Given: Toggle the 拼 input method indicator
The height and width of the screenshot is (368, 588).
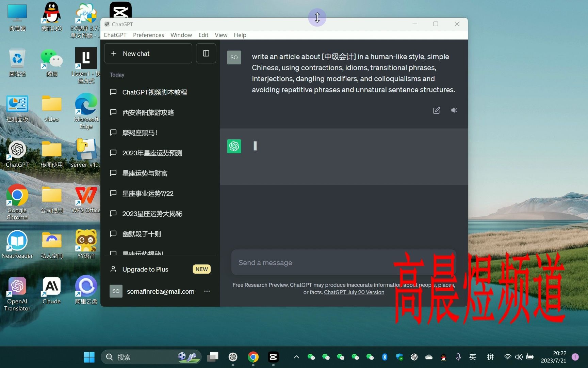Looking at the screenshot, I should (490, 357).
